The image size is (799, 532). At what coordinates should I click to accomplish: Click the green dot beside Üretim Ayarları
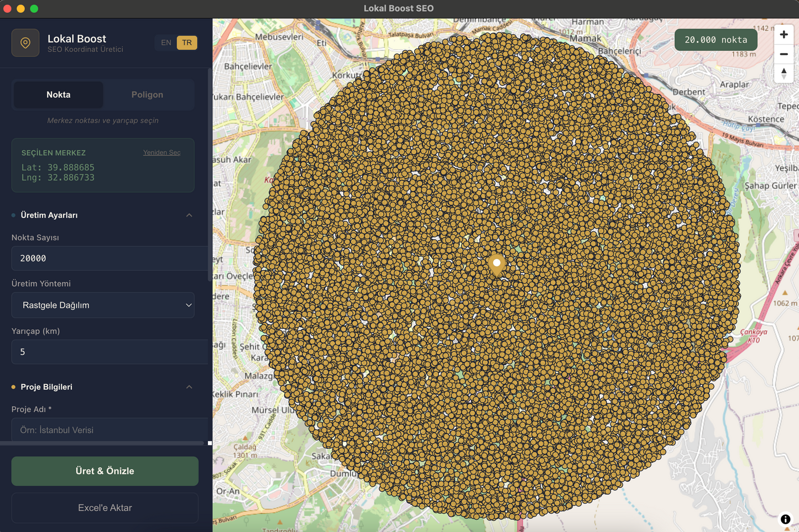click(x=14, y=215)
